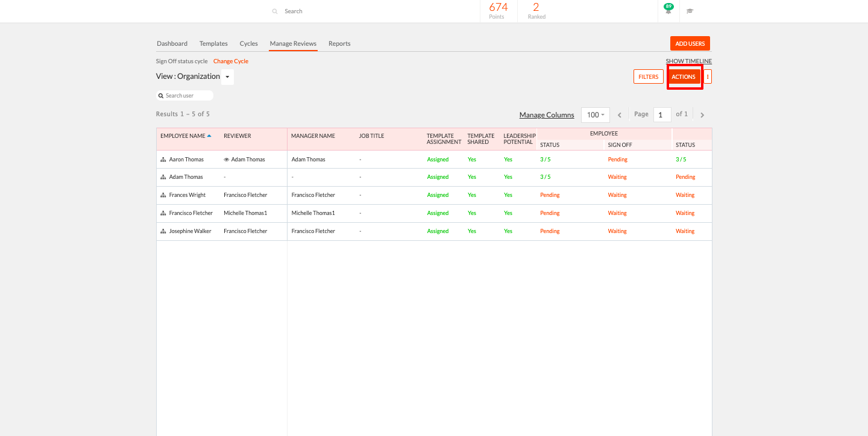Open the FILTERS button

coord(649,76)
